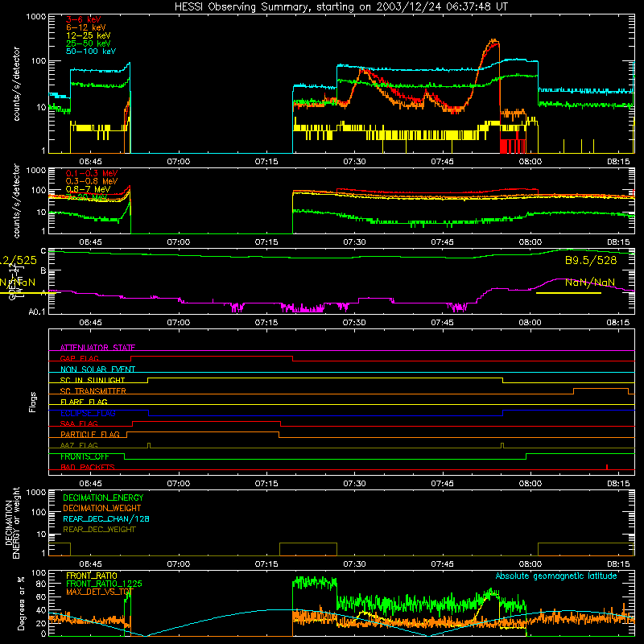The height and width of the screenshot is (644, 644).
Task: Select the BAD_PACKETS flag label
Action: click(x=88, y=467)
